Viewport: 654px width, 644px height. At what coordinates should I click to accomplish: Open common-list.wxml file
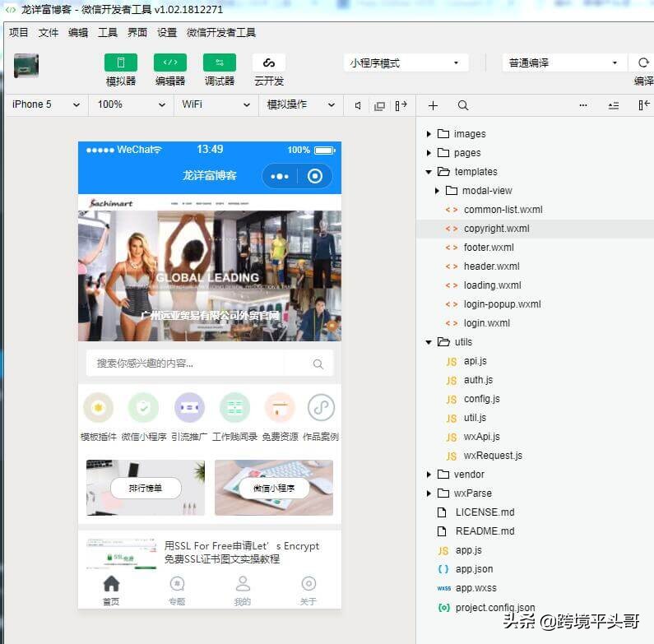click(x=503, y=210)
